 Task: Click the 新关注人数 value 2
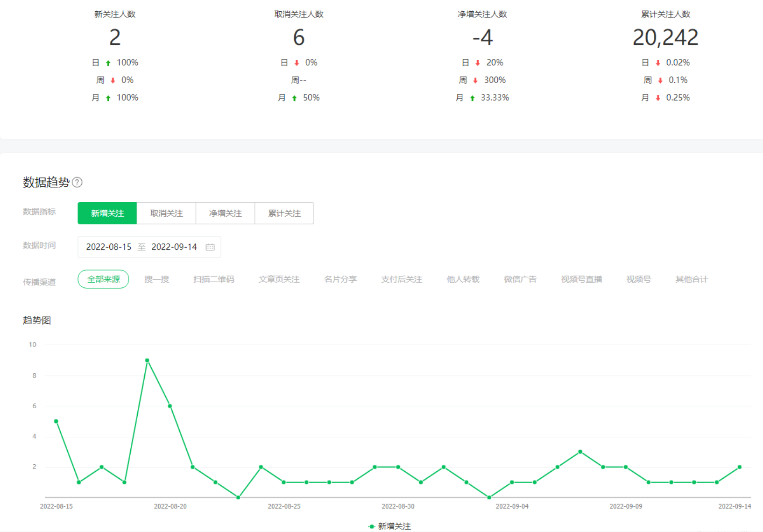[x=115, y=37]
